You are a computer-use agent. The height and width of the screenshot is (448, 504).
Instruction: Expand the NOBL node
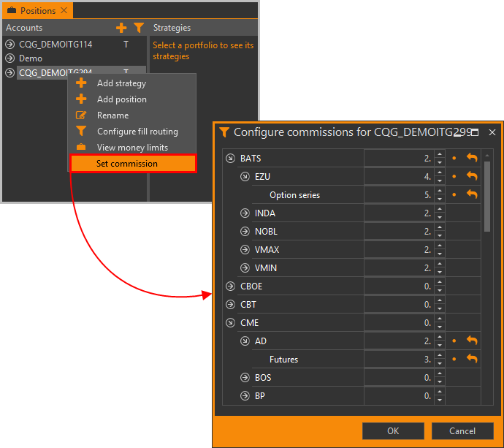(x=245, y=231)
